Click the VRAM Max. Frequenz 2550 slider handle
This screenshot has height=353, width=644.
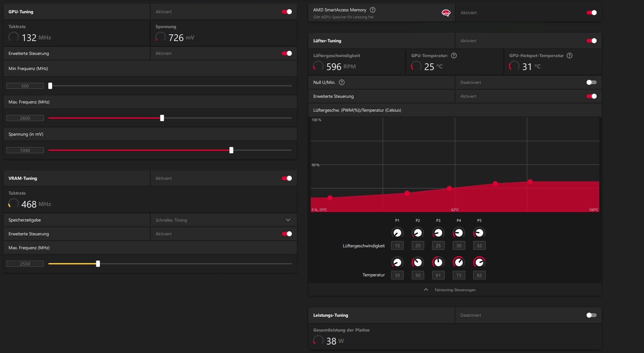tap(98, 264)
